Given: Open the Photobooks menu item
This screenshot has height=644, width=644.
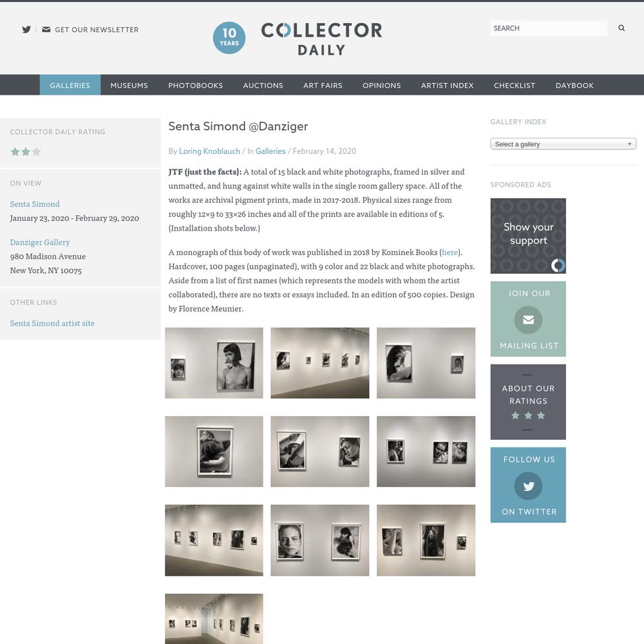Looking at the screenshot, I should point(196,85).
